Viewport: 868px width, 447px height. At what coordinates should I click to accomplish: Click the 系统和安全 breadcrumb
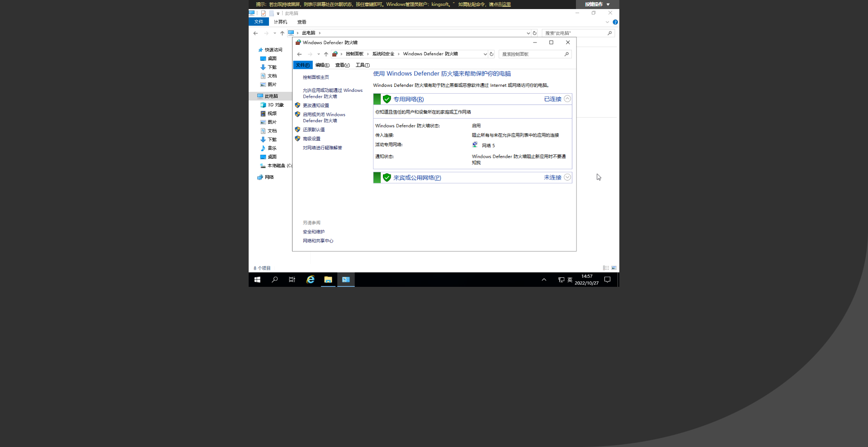click(383, 54)
